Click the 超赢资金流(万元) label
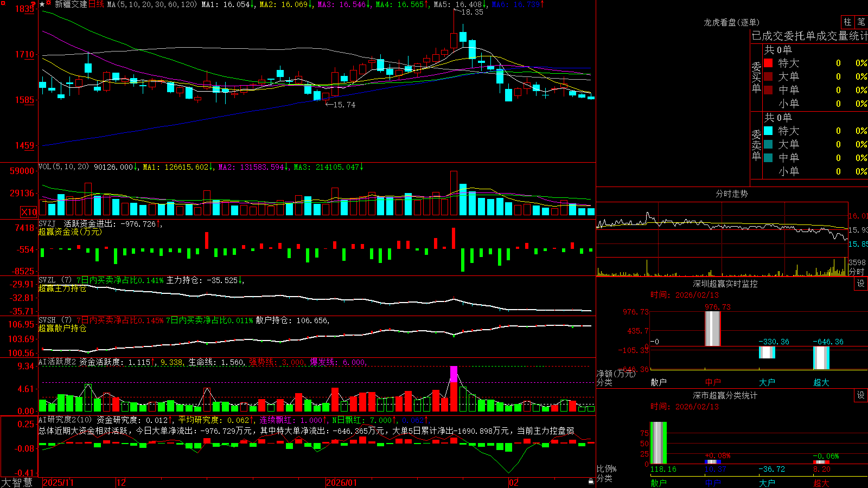The height and width of the screenshot is (488, 868). [x=70, y=232]
